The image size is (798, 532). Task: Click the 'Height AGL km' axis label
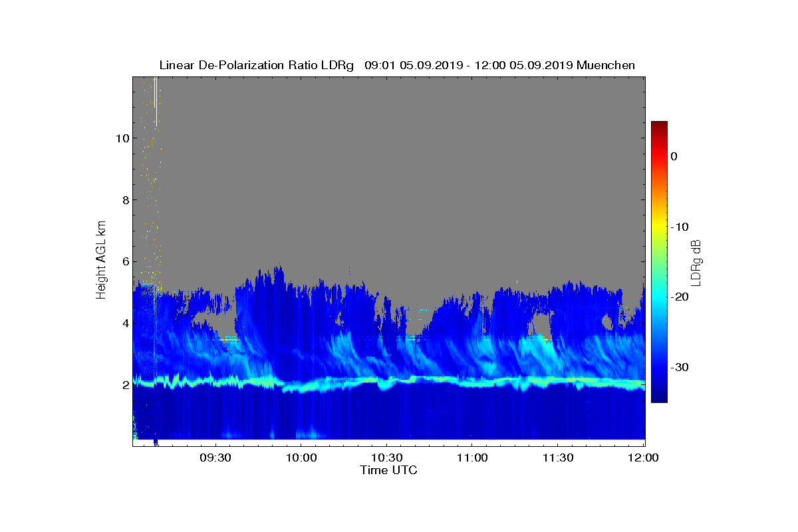(x=101, y=260)
